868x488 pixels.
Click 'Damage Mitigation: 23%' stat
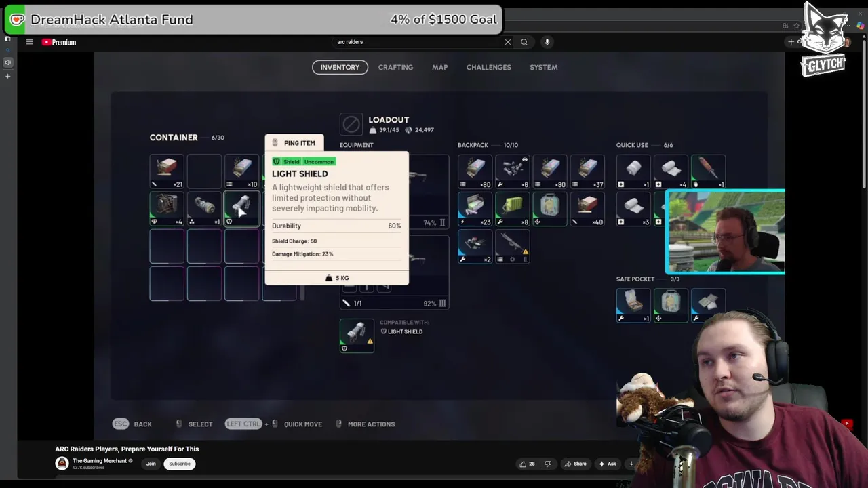302,254
